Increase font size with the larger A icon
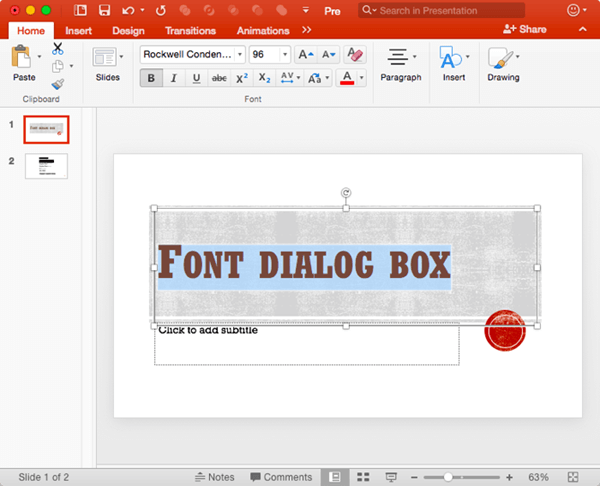The height and width of the screenshot is (486, 600). 307,54
